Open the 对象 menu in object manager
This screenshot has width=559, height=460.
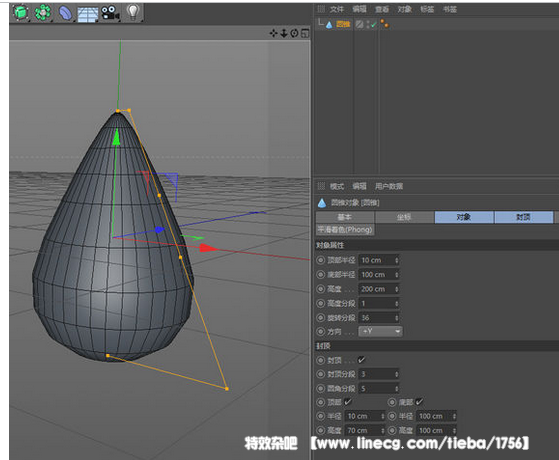(x=405, y=9)
